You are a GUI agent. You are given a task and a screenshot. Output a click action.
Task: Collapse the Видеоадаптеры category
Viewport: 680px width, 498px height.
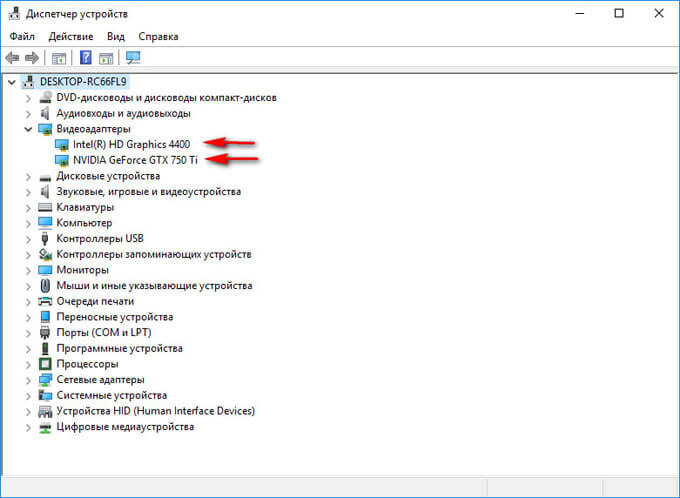coord(28,129)
